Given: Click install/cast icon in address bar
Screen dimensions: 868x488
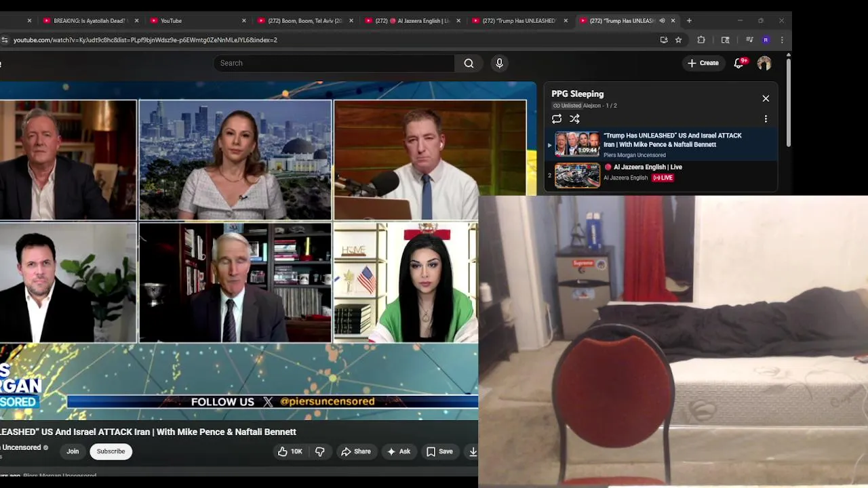Looking at the screenshot, I should pyautogui.click(x=664, y=40).
